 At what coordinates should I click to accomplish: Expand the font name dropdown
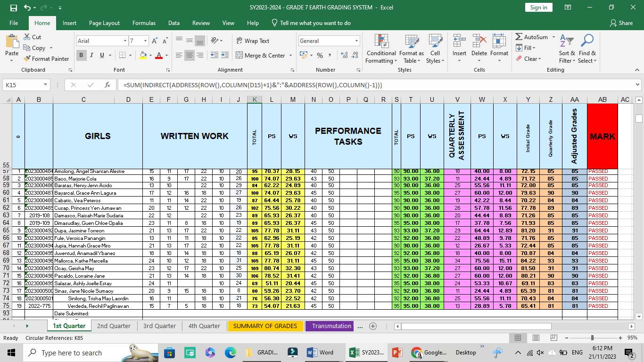(x=125, y=41)
